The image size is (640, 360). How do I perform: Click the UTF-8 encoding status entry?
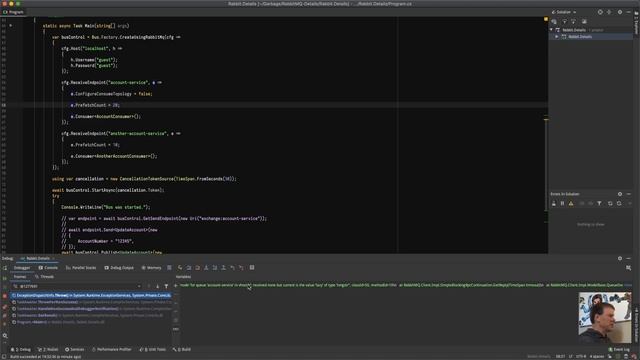(x=581, y=356)
